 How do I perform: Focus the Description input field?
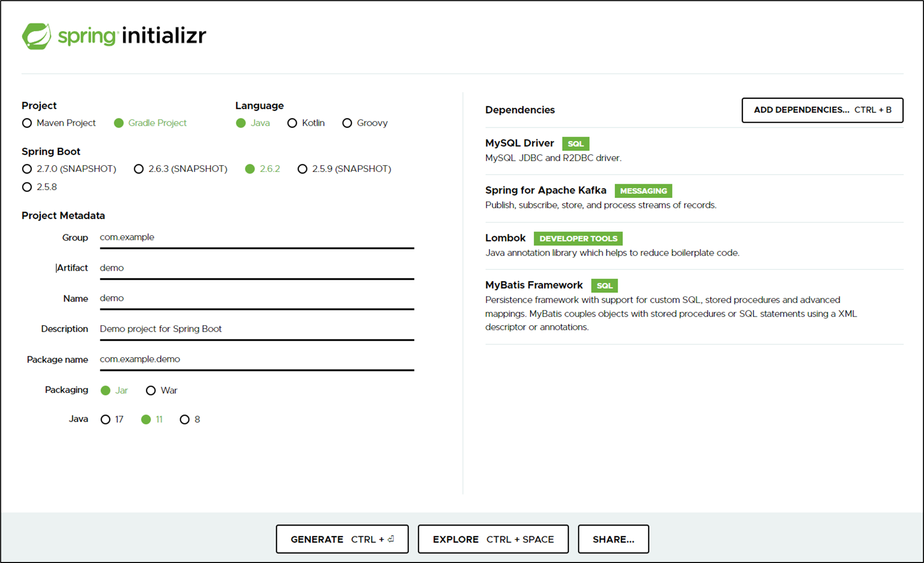click(257, 329)
